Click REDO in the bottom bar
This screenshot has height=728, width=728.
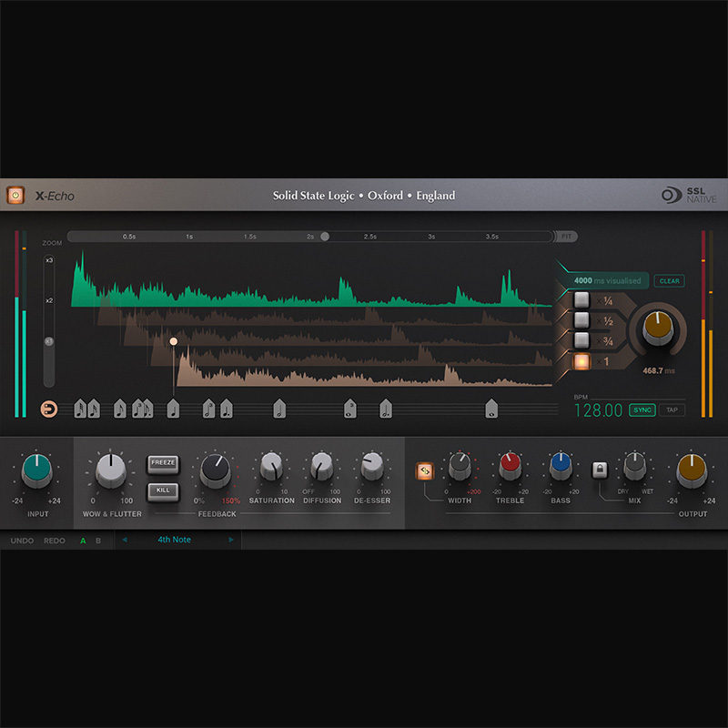[x=55, y=541]
